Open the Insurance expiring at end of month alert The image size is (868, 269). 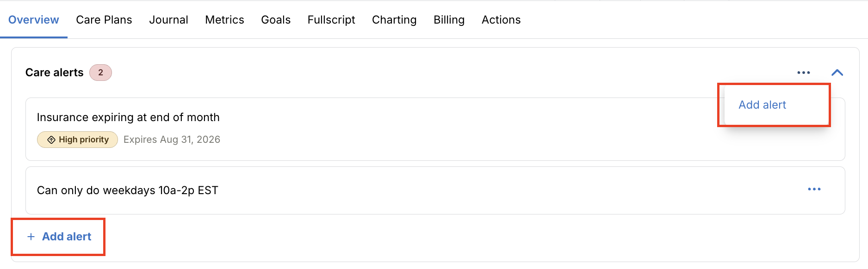coord(435,129)
